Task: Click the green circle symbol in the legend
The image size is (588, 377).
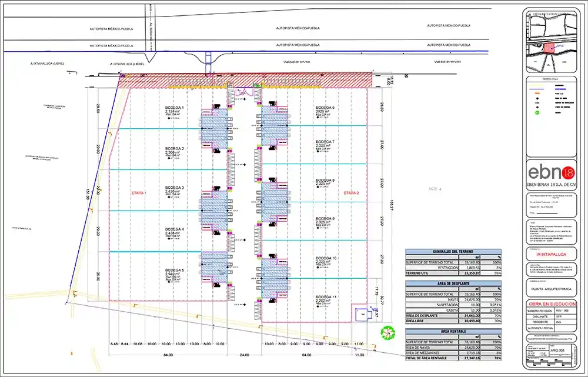Action: [x=537, y=112]
